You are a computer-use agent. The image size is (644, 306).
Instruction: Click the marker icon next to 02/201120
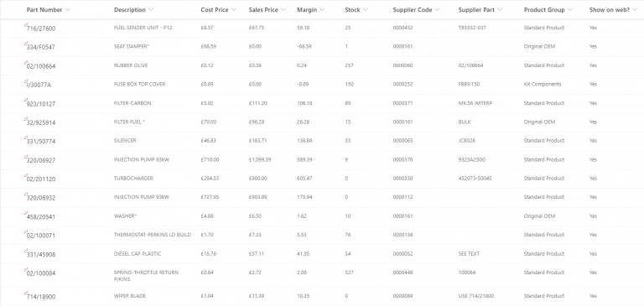(x=25, y=175)
